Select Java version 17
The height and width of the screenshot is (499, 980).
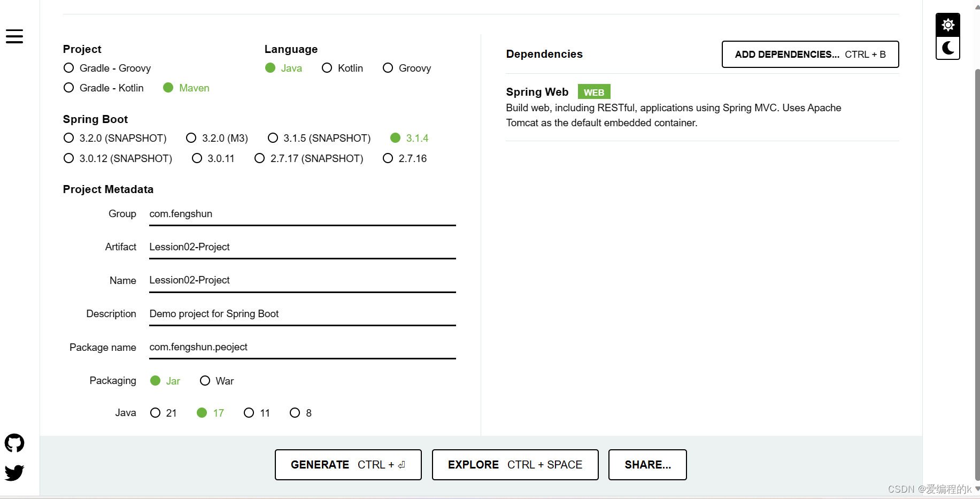pyautogui.click(x=210, y=413)
